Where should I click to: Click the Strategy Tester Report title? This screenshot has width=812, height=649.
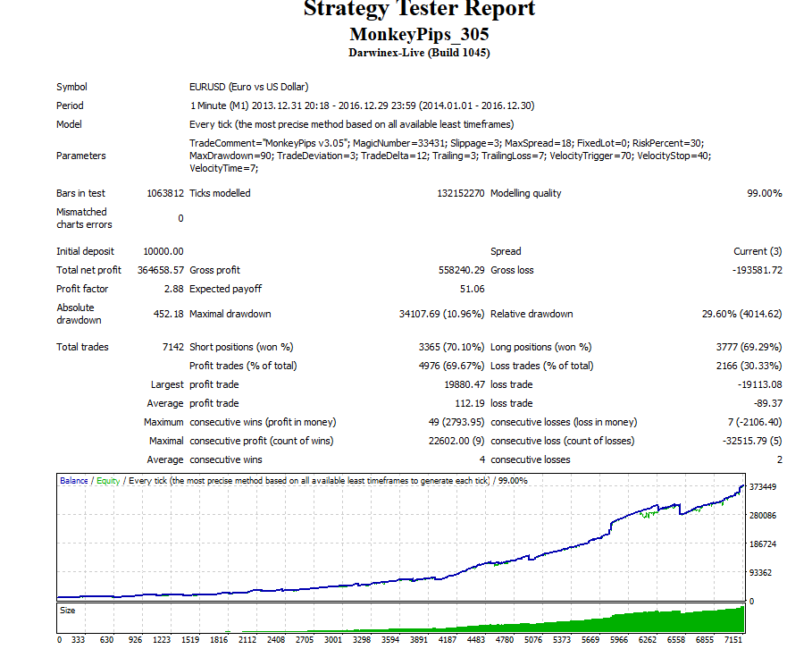coord(419,9)
